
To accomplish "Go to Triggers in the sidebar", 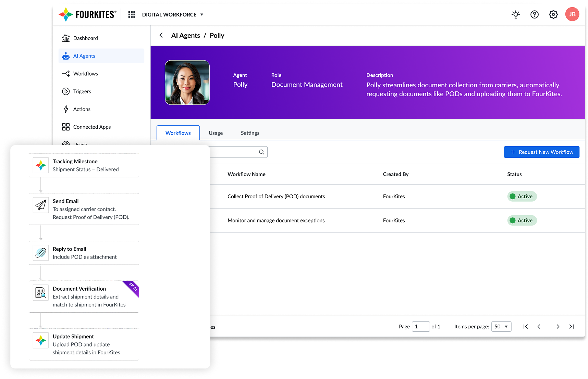I will coord(101,91).
